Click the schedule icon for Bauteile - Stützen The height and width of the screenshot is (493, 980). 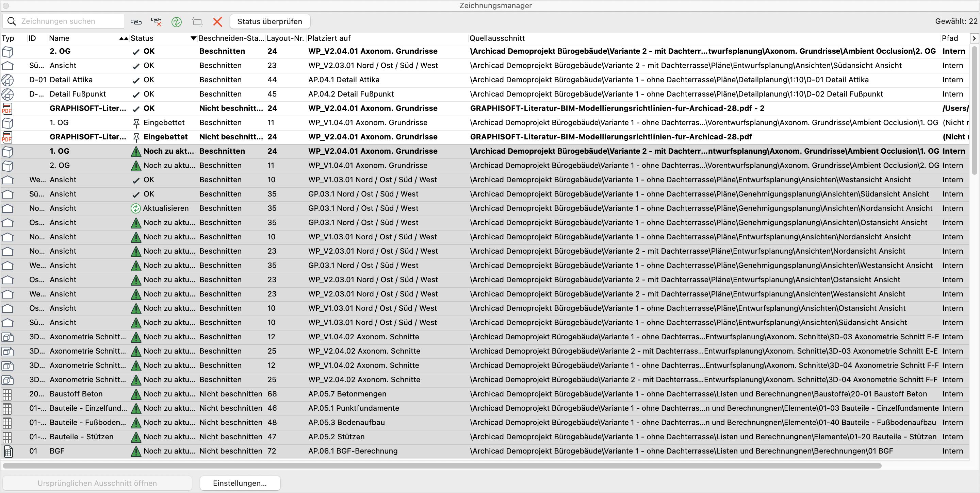pos(7,437)
